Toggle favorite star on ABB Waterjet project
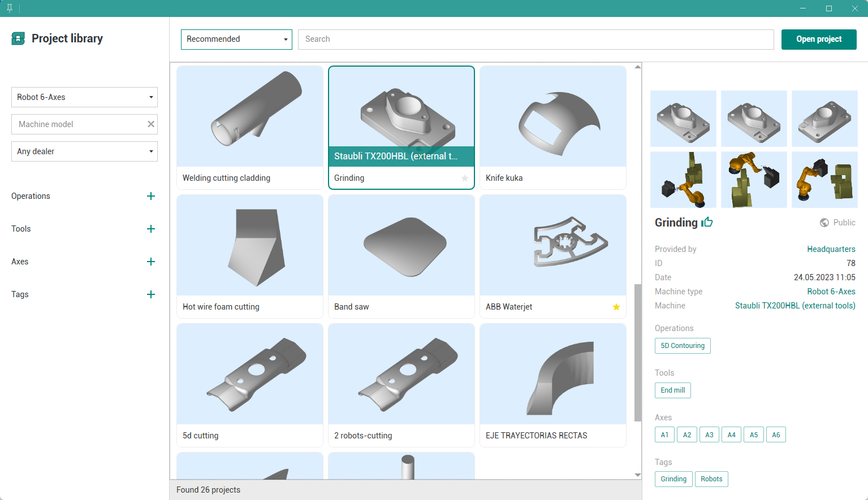Viewport: 868px width, 500px height. (616, 307)
